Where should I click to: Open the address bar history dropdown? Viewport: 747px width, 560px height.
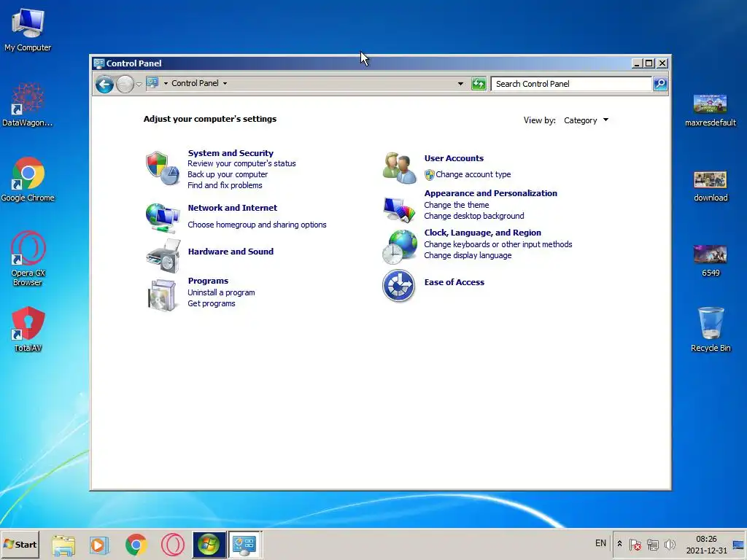pyautogui.click(x=460, y=84)
